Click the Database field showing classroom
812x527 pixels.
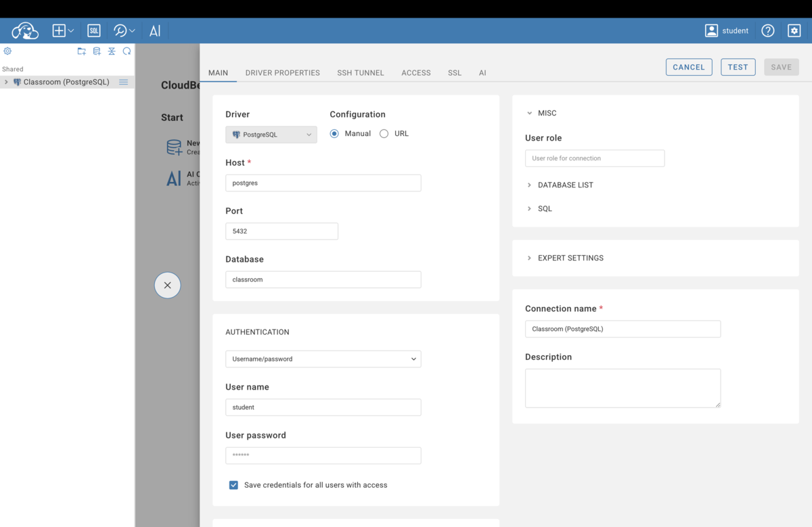coord(323,279)
